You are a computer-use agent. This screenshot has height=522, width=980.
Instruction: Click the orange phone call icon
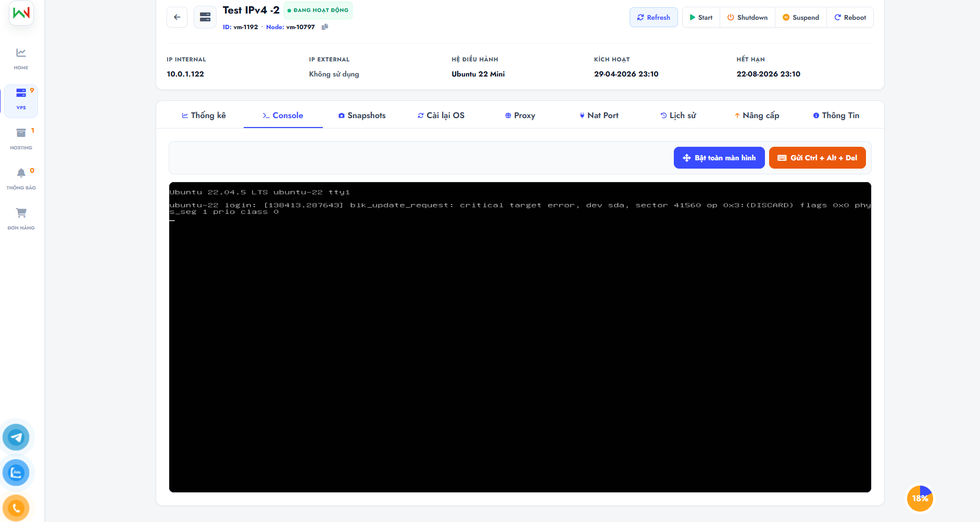point(16,508)
